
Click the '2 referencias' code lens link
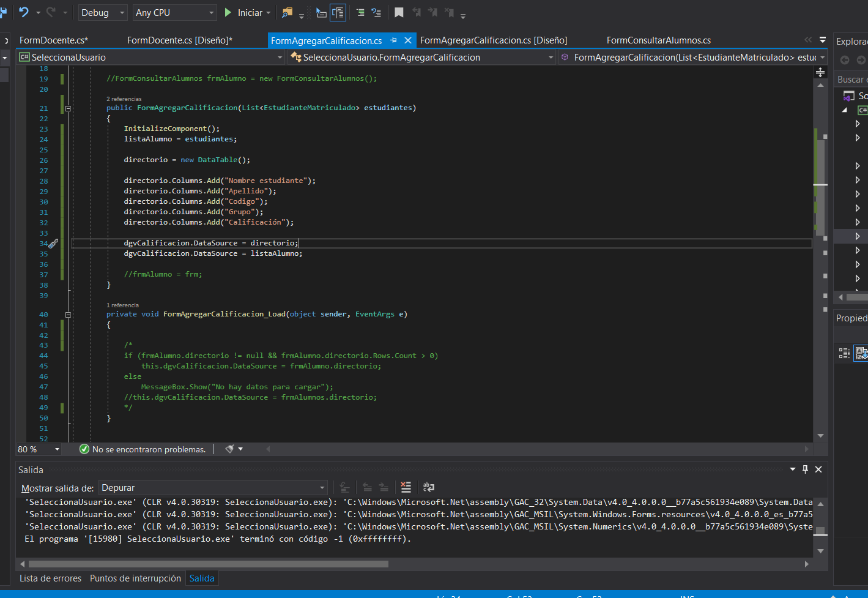pos(124,99)
